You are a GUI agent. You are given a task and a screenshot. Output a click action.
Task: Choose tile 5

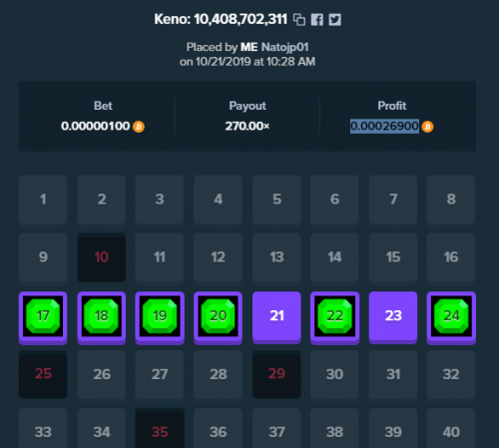tap(276, 200)
